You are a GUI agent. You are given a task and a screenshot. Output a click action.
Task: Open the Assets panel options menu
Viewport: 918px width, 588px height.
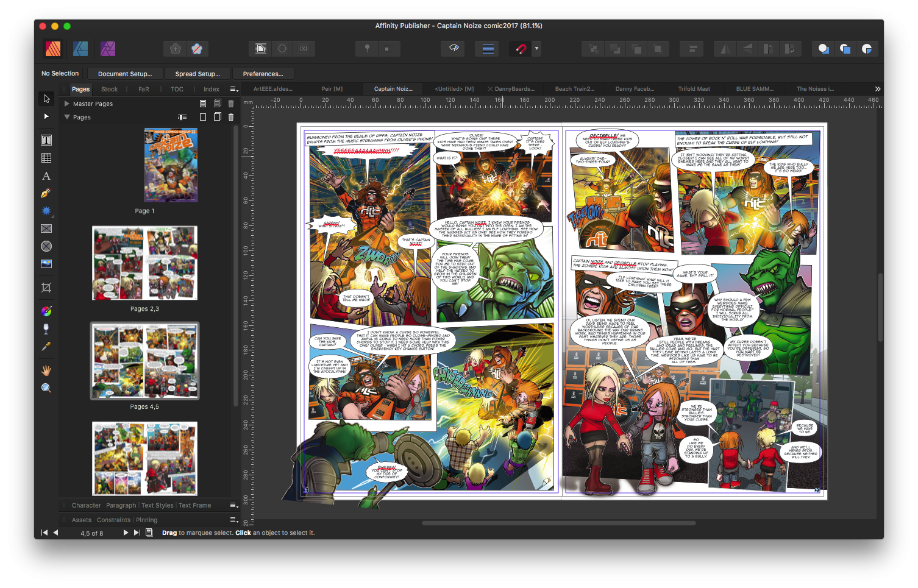233,520
